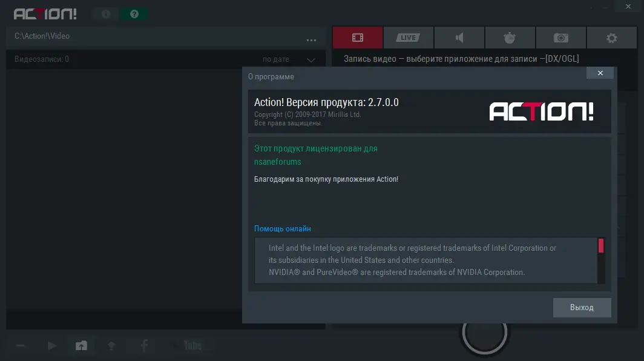This screenshot has width=644, height=361.
Task: Open folder browse ellipsis for C:\Action!\Video
Action: click(x=311, y=40)
